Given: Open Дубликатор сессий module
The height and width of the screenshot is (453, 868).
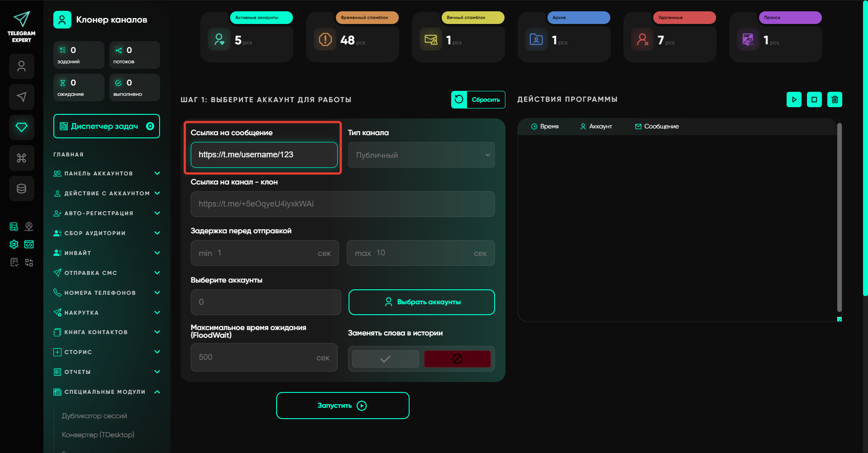Looking at the screenshot, I should pos(94,416).
